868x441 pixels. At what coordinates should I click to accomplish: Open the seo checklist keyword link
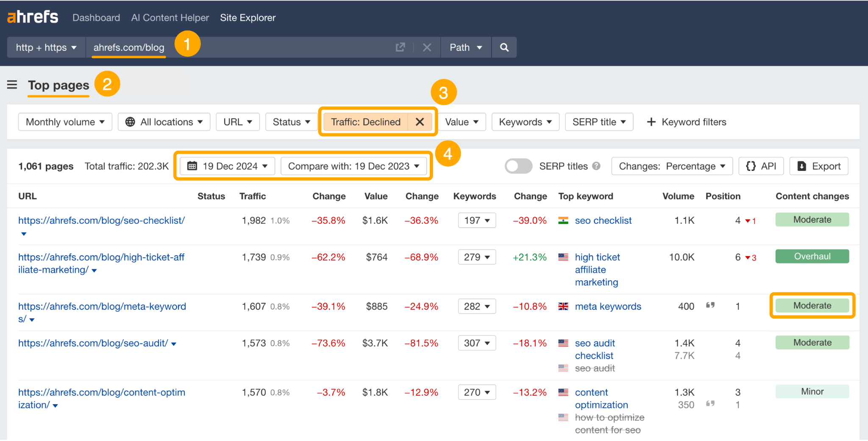pos(603,220)
